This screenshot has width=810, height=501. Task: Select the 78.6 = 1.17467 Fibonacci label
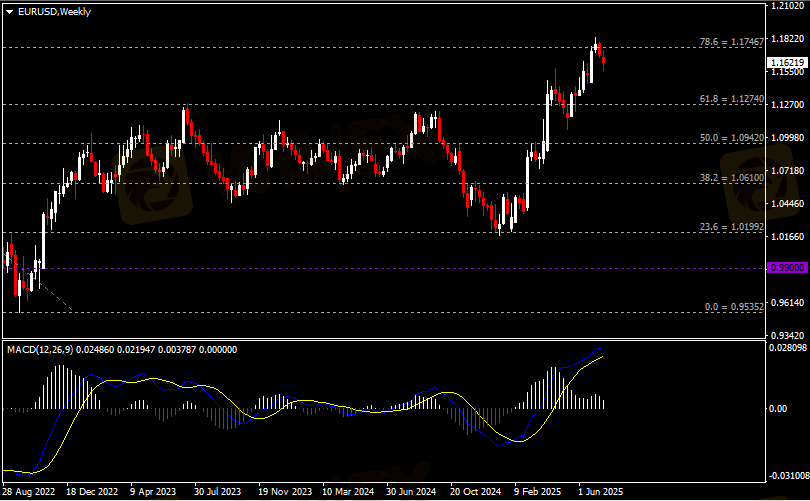731,42
